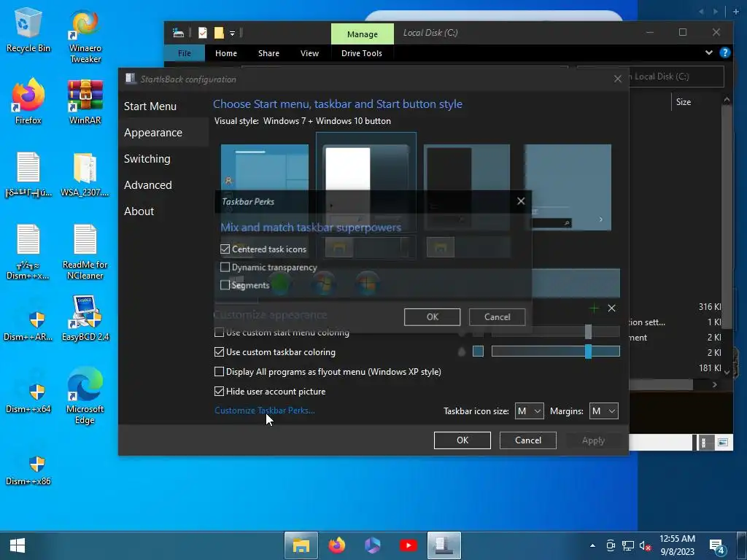Open File Explorer from taskbar
This screenshot has height=560, width=747.
tap(301, 545)
